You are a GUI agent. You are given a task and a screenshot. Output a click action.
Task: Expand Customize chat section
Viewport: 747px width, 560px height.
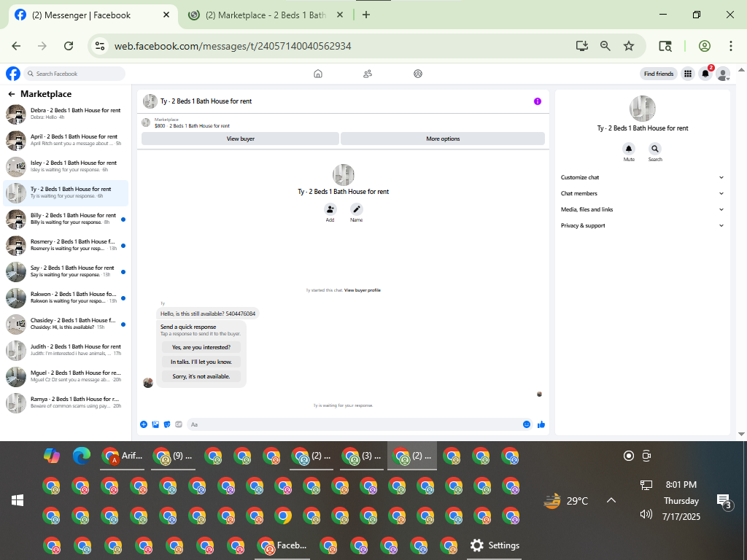click(642, 177)
